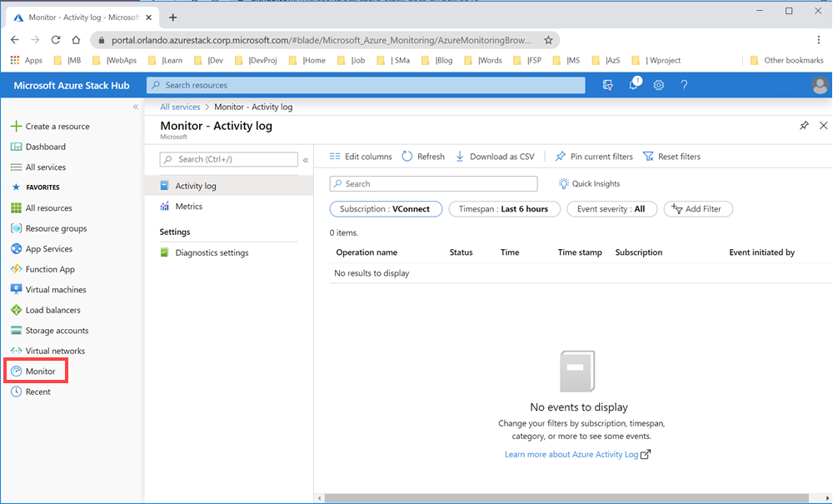Screen dimensions: 833x504
Task: Pin current filters to the blade
Action: 593,156
